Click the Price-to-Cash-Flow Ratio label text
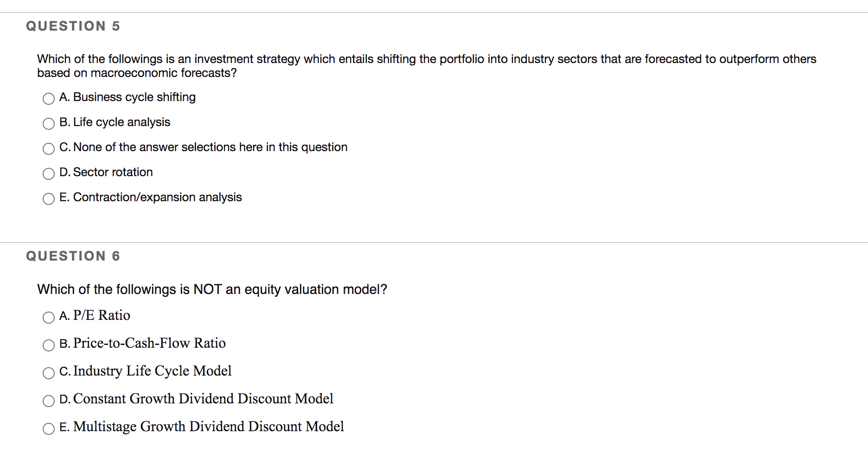Image resolution: width=868 pixels, height=459 pixels. pyautogui.click(x=149, y=343)
